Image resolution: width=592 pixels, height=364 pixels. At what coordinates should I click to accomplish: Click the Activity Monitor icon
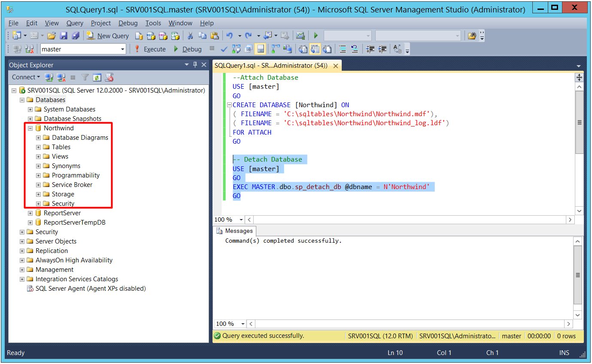(x=300, y=36)
